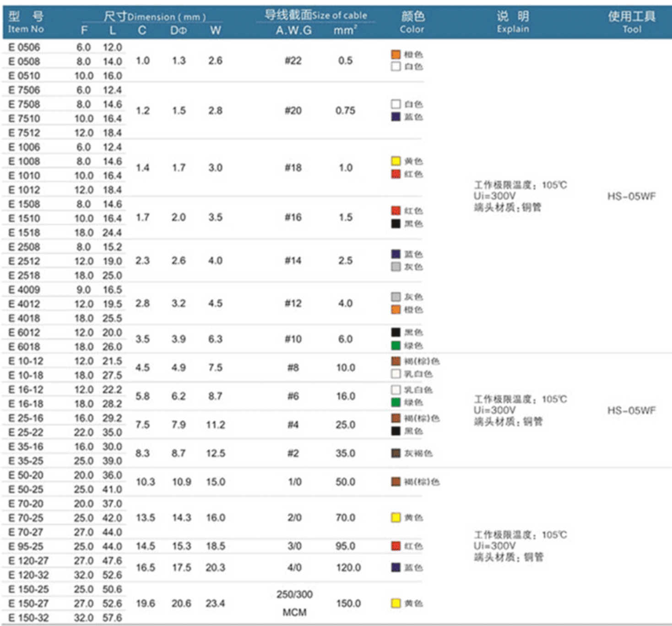Select item E 35-25 in the list
This screenshot has width=672, height=626.
26,461
